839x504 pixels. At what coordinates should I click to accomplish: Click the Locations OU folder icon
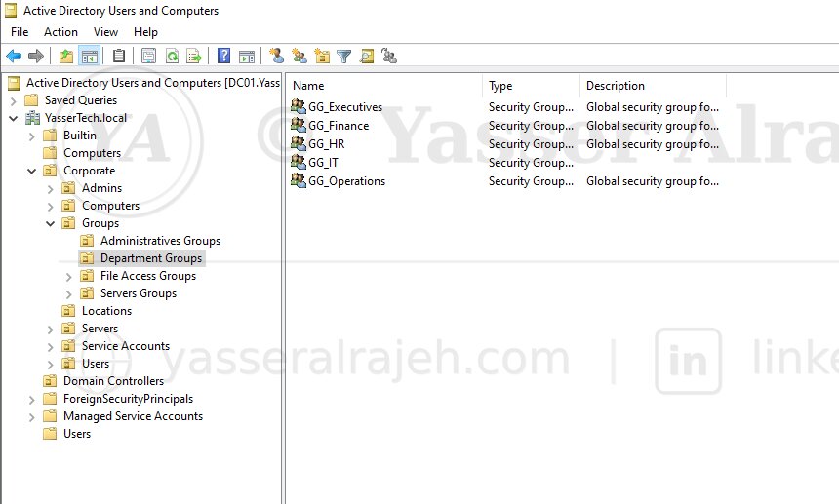coord(68,311)
